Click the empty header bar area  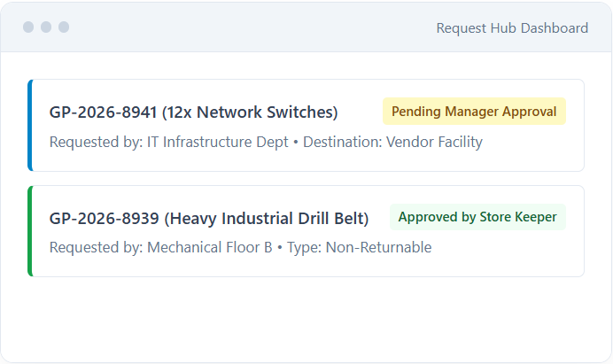pyautogui.click(x=250, y=27)
